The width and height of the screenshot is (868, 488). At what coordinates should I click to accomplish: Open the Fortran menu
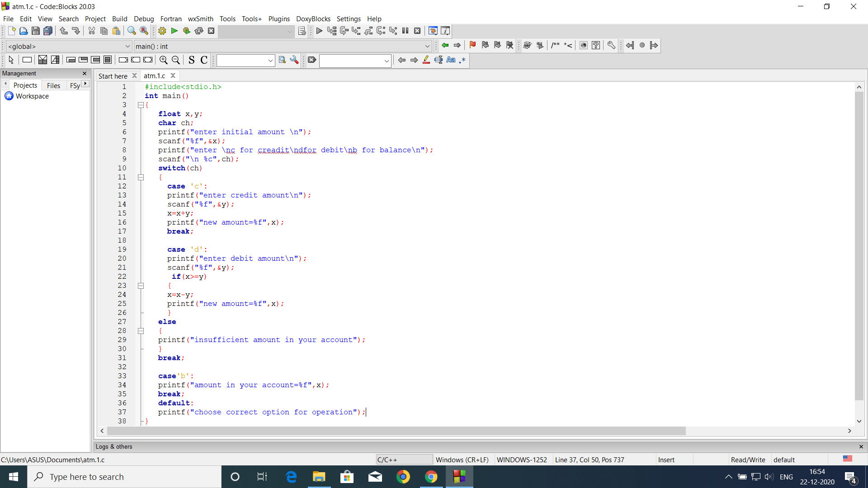tap(170, 19)
